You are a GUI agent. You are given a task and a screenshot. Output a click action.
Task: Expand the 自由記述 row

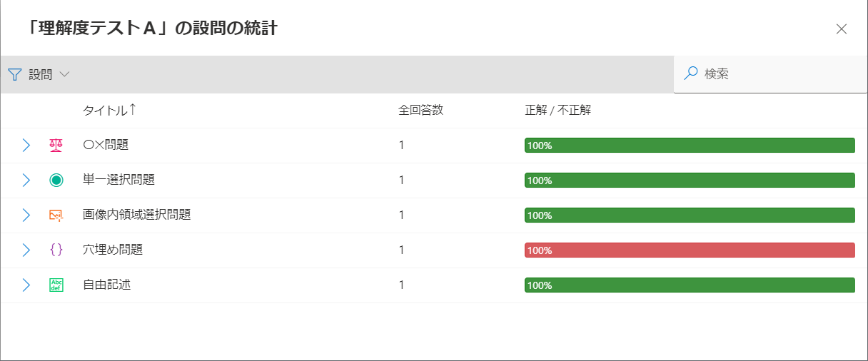26,285
